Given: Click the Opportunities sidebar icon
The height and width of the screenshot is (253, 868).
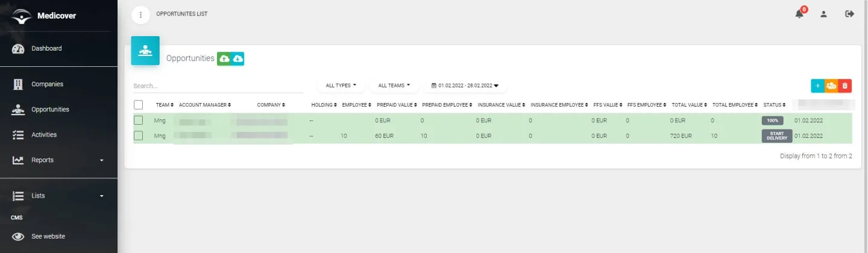Looking at the screenshot, I should tap(18, 110).
